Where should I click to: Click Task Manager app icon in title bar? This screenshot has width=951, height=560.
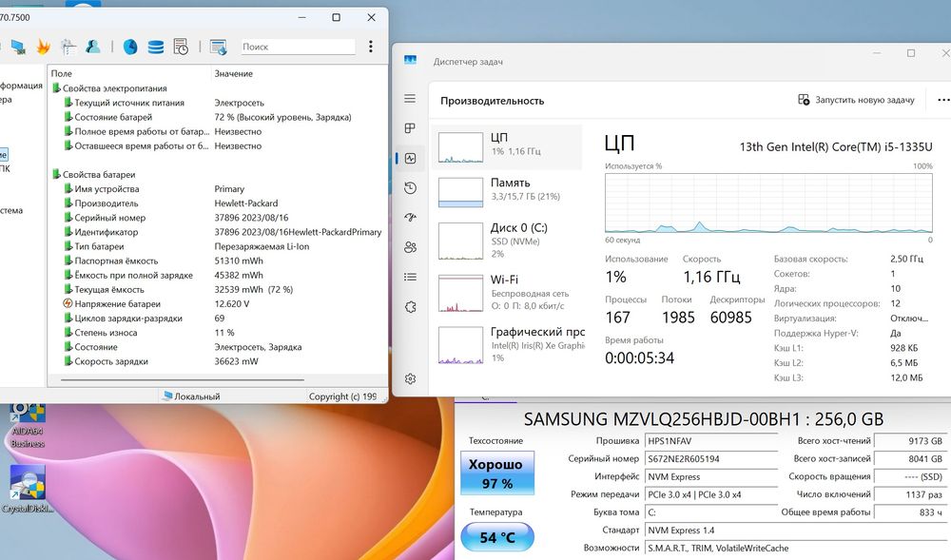[x=411, y=61]
